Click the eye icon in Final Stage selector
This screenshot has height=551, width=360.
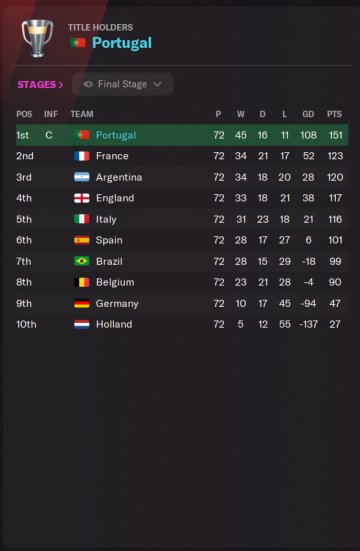(88, 84)
